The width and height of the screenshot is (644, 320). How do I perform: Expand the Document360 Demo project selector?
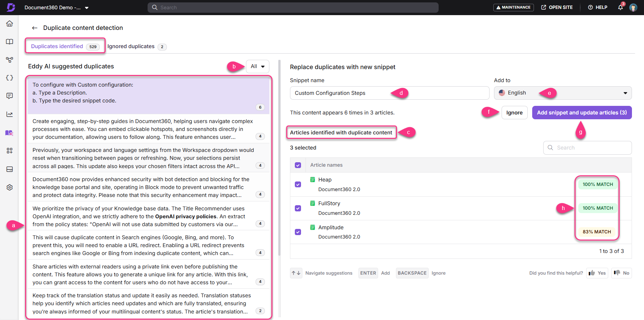pyautogui.click(x=87, y=7)
